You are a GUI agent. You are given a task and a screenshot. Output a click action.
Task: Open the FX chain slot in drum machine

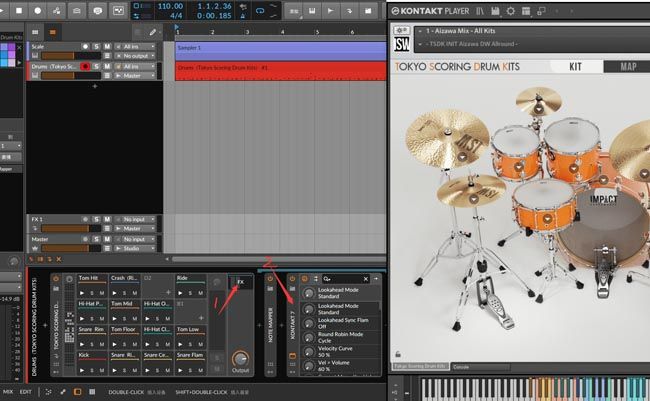click(x=240, y=282)
